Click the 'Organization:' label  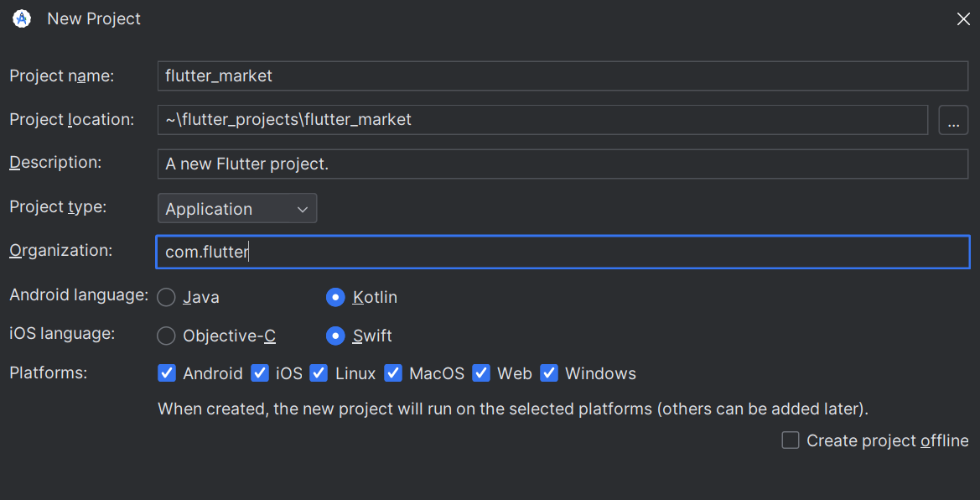(x=60, y=251)
